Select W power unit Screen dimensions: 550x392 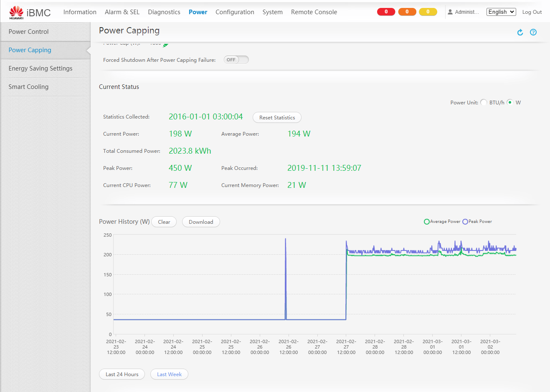(x=510, y=102)
